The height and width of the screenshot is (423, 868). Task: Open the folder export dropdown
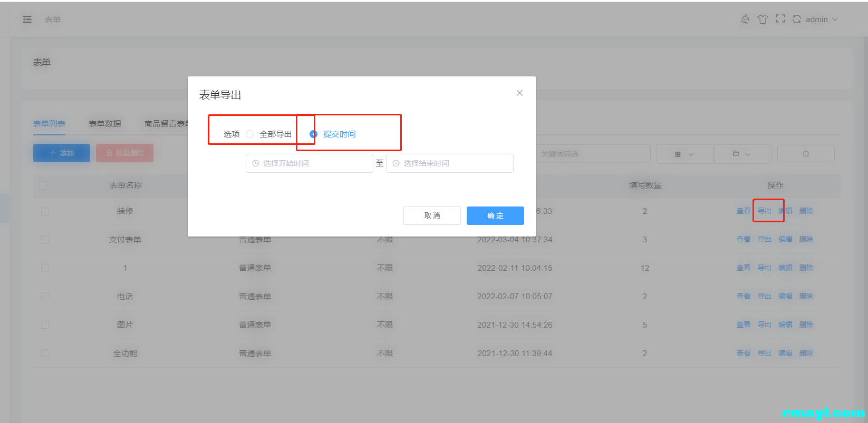(x=742, y=154)
